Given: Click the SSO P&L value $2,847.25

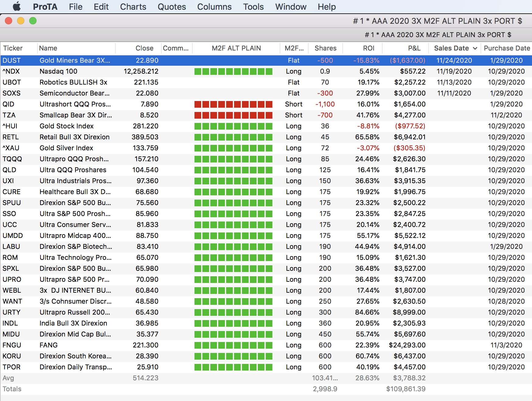Looking at the screenshot, I should [410, 214].
